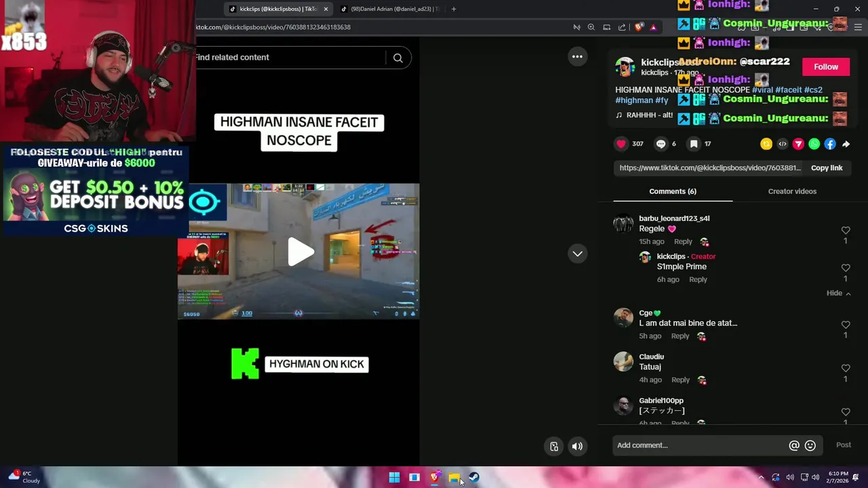The width and height of the screenshot is (868, 488).
Task: Click the pink Follow button
Action: pyautogui.click(x=826, y=66)
